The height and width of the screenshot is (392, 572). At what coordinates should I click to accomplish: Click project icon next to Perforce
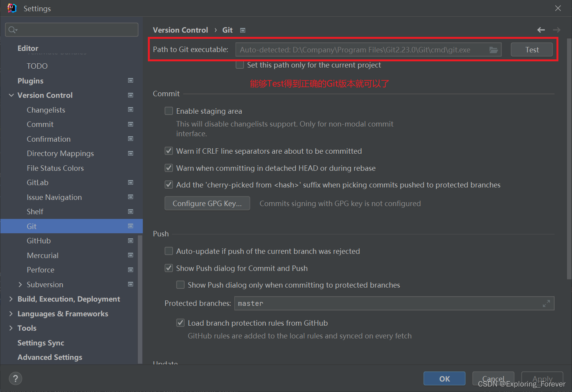tap(131, 270)
